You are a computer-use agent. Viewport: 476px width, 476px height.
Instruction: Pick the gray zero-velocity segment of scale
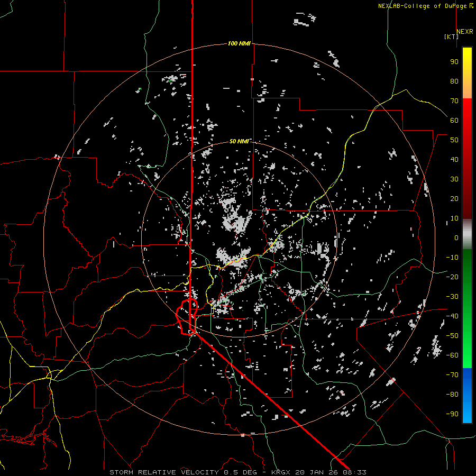[x=467, y=234]
